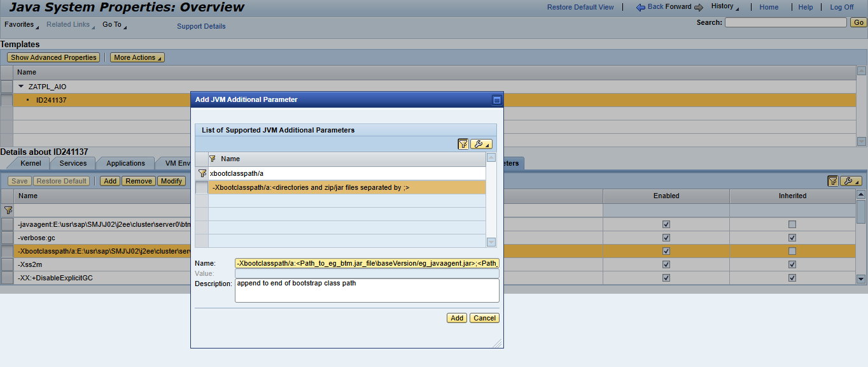Click the Back arrow icon
The image size is (868, 367).
coord(641,7)
